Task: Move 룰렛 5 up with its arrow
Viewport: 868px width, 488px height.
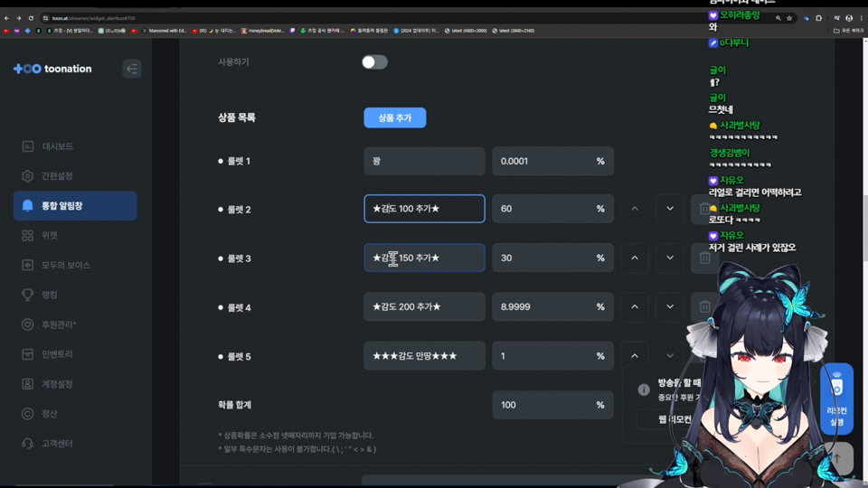Action: point(635,356)
